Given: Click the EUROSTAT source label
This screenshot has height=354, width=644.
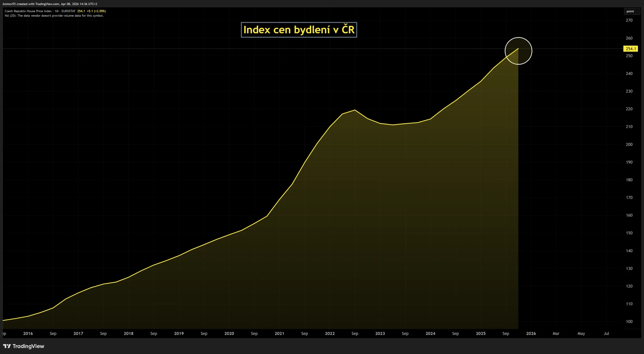Looking at the screenshot, I should pos(68,11).
